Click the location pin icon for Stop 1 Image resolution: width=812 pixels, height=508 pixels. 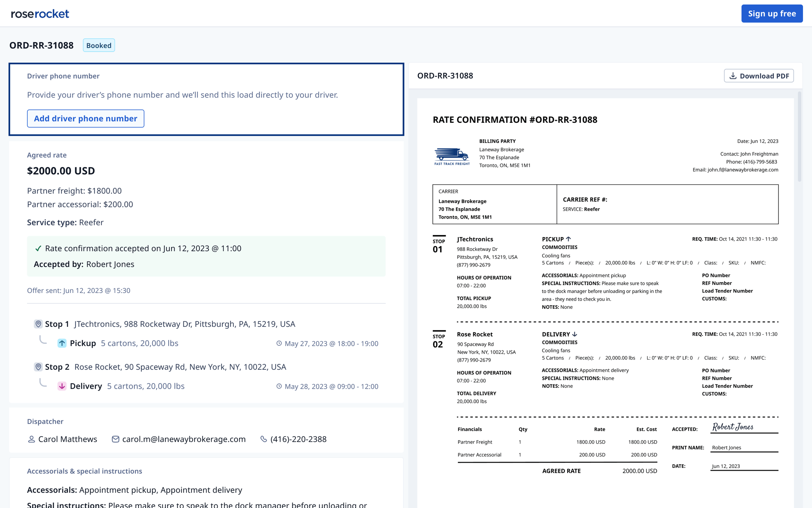(38, 323)
